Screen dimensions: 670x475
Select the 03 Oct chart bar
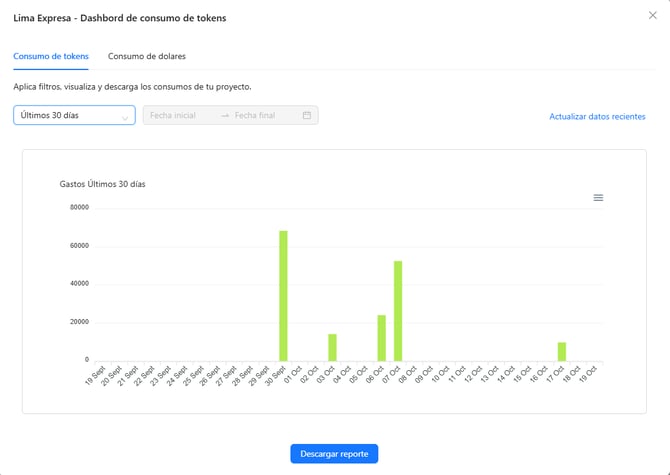332,347
